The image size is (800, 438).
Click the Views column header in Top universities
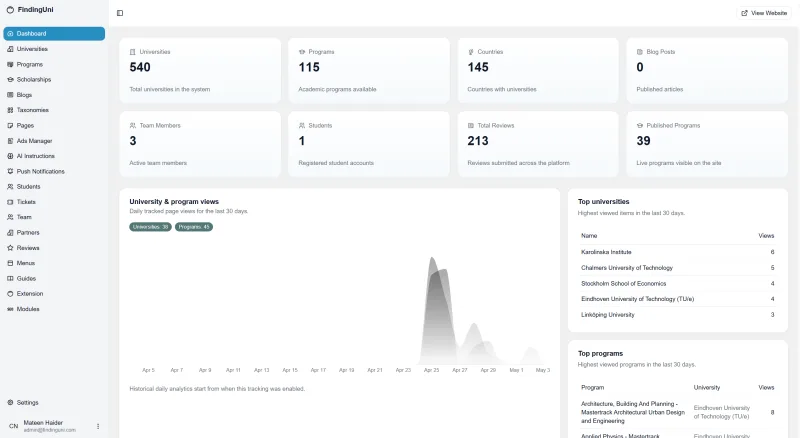[766, 236]
